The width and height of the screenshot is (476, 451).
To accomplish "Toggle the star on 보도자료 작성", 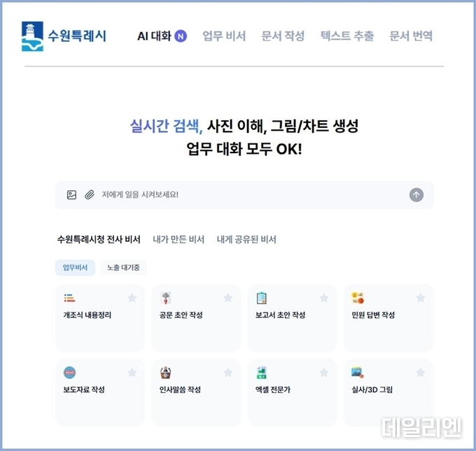I will point(132,373).
